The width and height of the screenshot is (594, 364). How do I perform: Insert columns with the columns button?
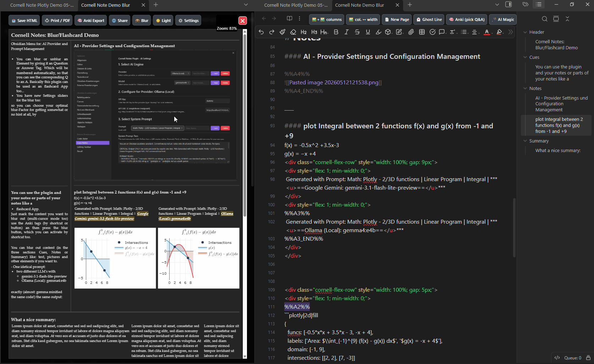(327, 19)
